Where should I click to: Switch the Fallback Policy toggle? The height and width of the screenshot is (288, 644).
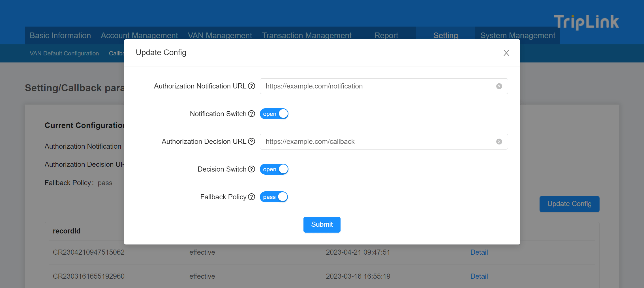(x=273, y=197)
